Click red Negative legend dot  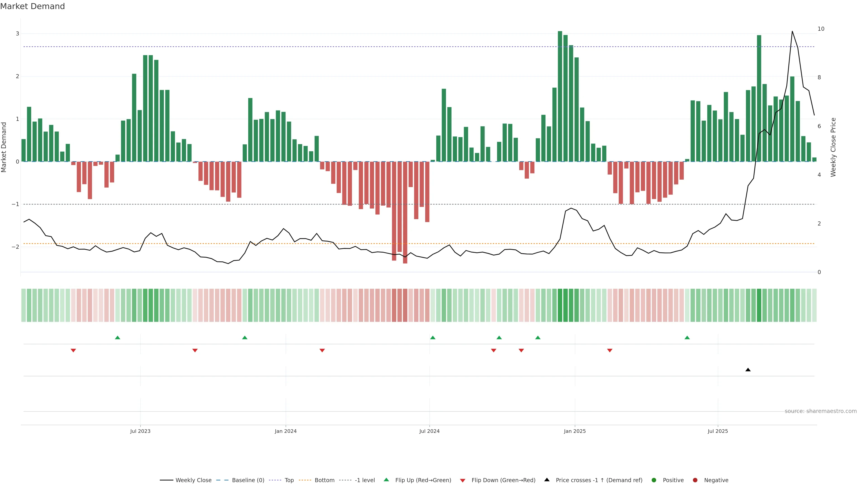point(695,480)
